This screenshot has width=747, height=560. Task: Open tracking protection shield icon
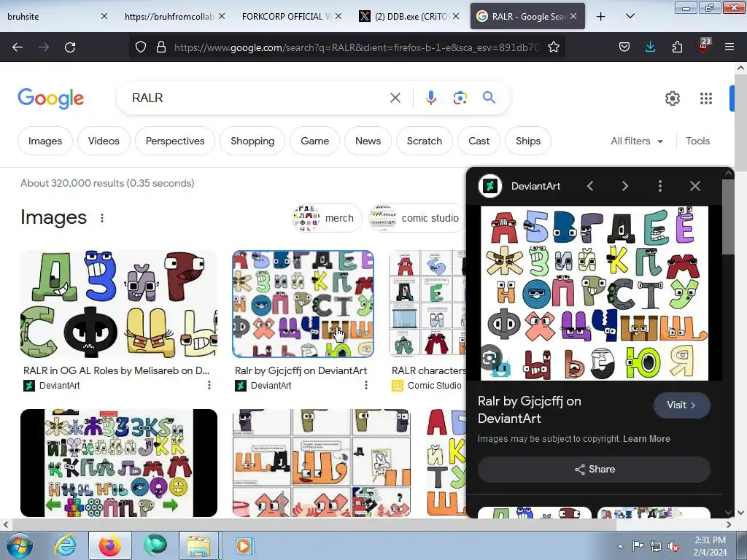click(141, 47)
